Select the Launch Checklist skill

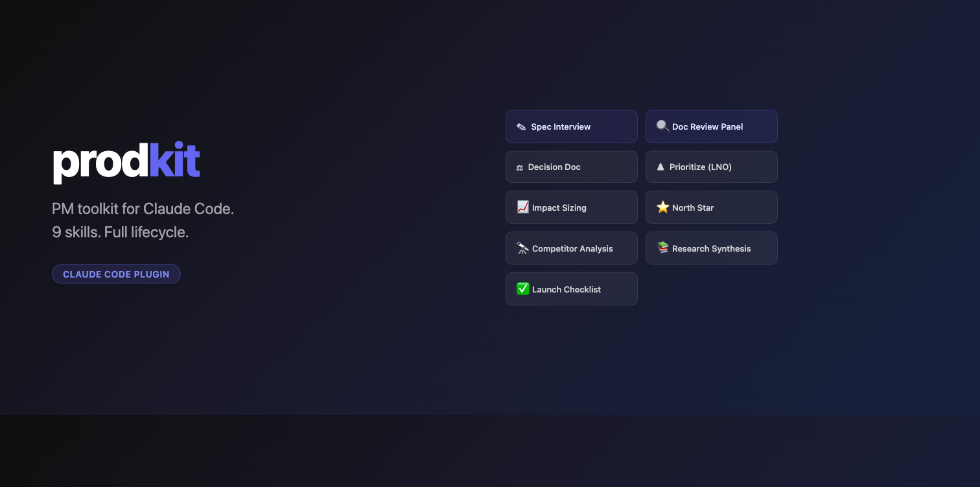(x=572, y=289)
